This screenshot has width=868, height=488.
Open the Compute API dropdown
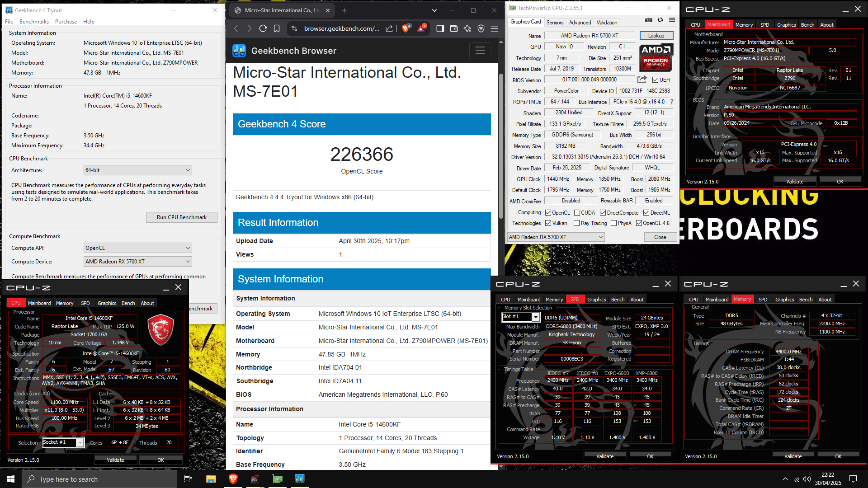tap(138, 248)
